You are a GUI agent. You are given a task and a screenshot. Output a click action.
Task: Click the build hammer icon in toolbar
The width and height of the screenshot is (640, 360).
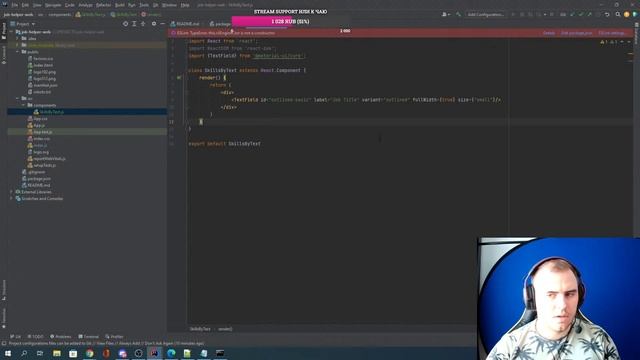pyautogui.click(x=458, y=14)
